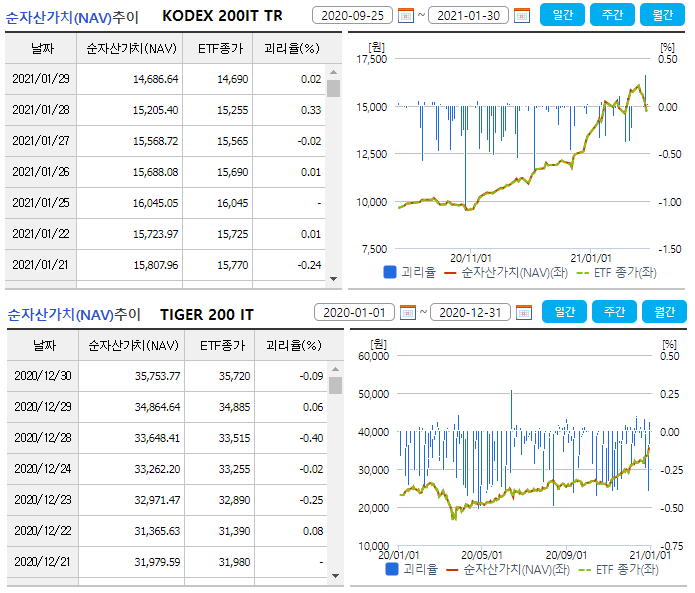
Task: Click the 0.33 deviation value
Action: coord(311,110)
